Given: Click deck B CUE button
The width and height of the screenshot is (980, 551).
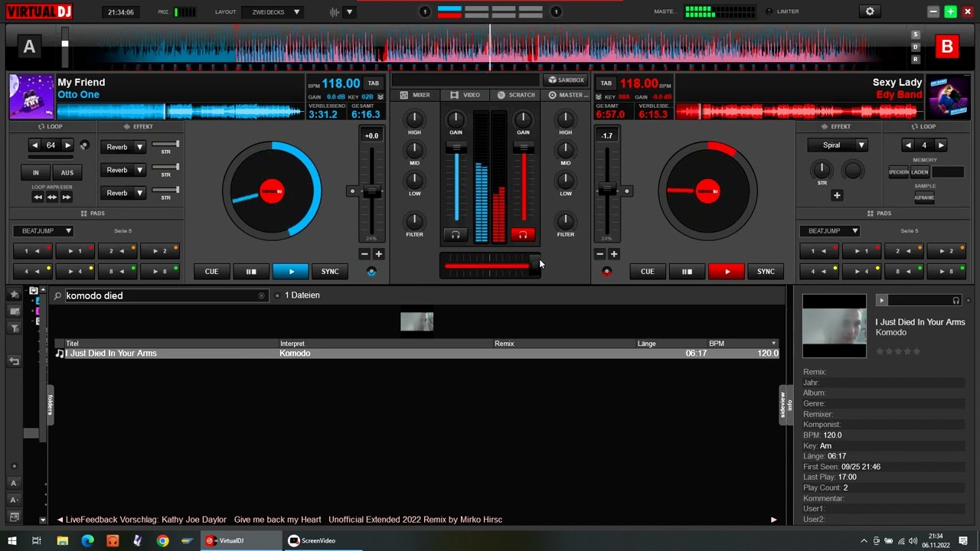Looking at the screenshot, I should 647,272.
